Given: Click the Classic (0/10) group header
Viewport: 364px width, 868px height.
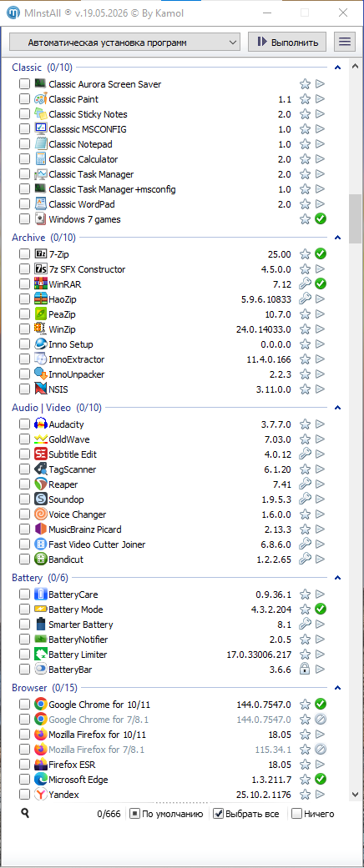Looking at the screenshot, I should [42, 68].
